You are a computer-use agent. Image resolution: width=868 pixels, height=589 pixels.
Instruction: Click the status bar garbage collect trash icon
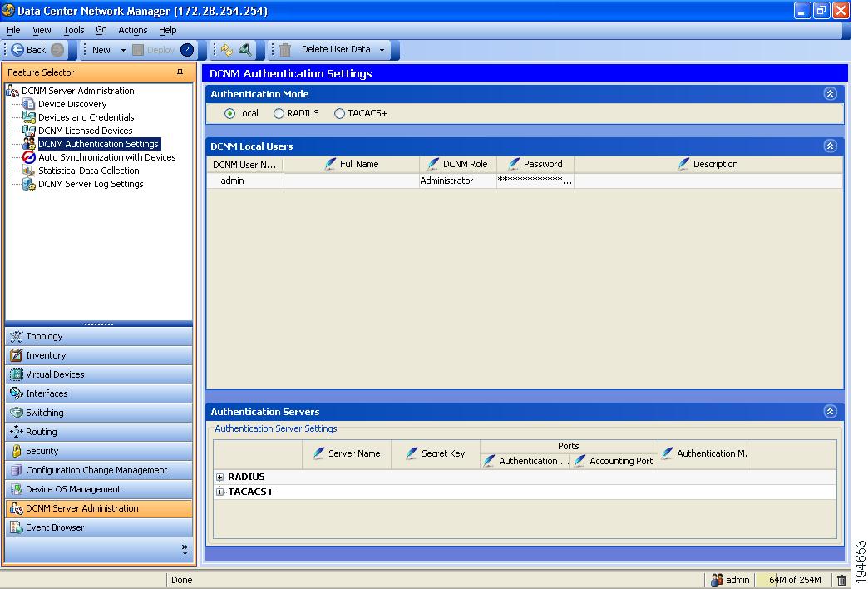tap(841, 580)
